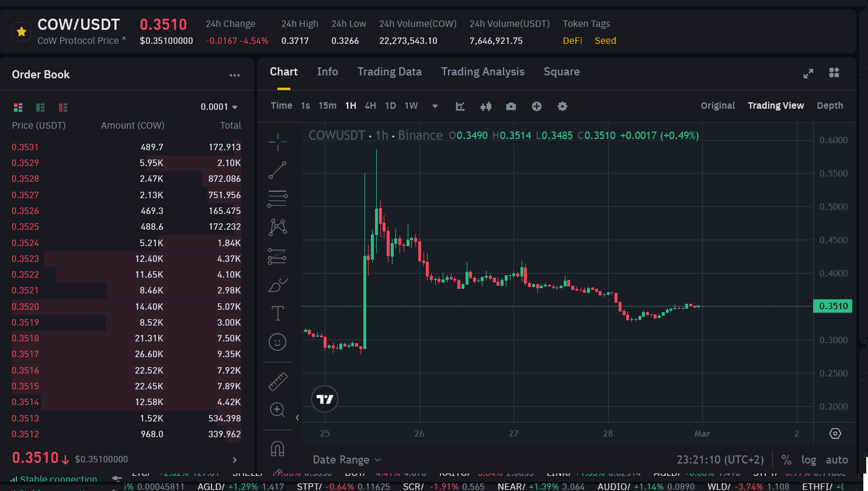Select the ruler measure tool

[x=277, y=382]
